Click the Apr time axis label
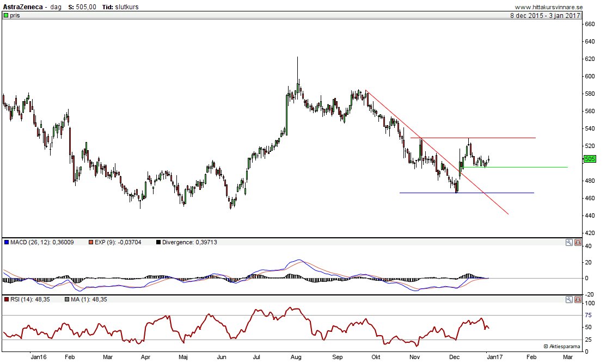The width and height of the screenshot is (606, 364). coord(145,357)
